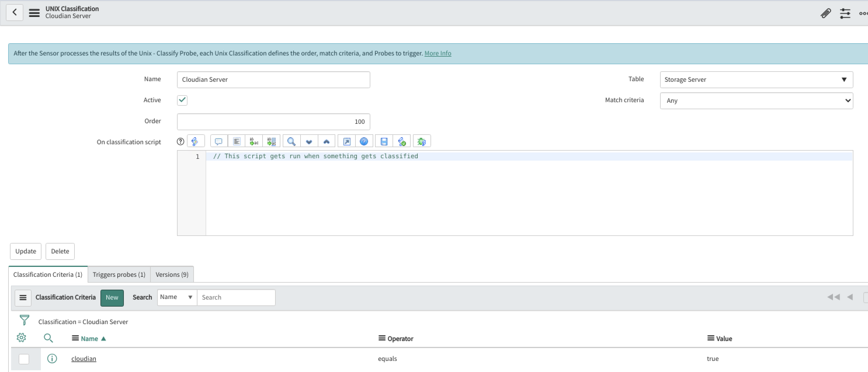This screenshot has height=372, width=868.
Task: Click the find previous up-chevron icon
Action: (327, 142)
